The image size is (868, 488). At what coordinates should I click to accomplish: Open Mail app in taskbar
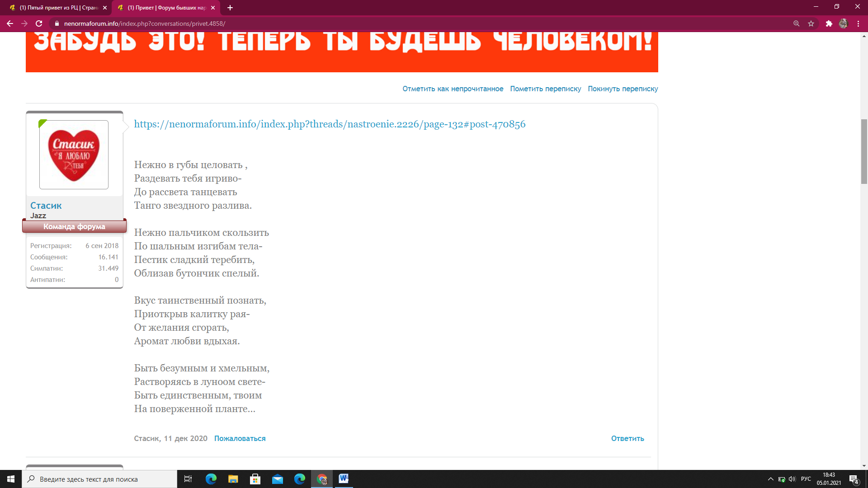tap(277, 479)
